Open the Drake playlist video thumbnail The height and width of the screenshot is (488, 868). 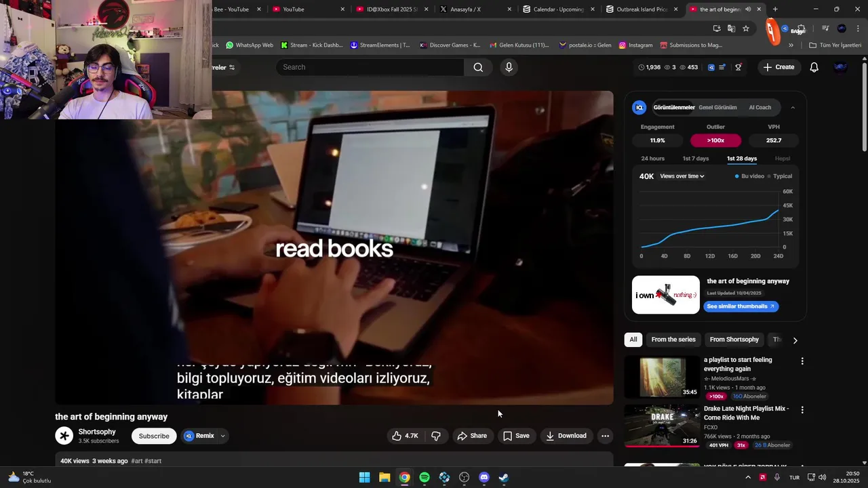pos(662,426)
